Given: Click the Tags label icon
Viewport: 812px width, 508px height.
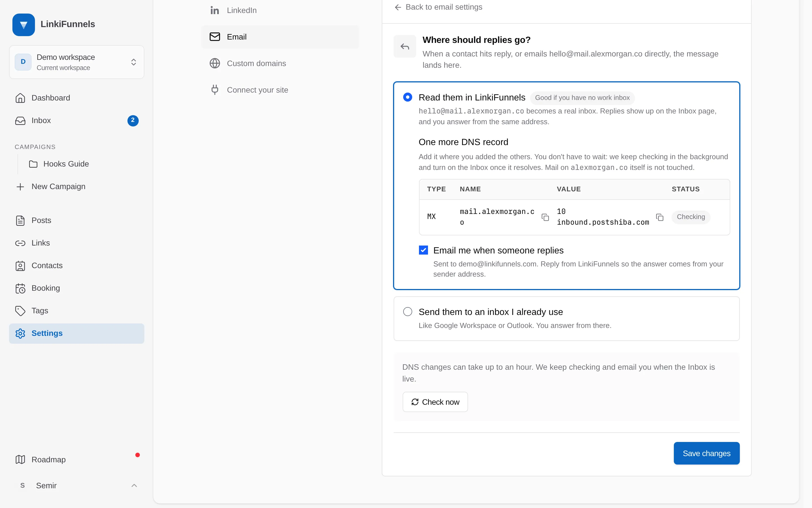Looking at the screenshot, I should coord(20,311).
